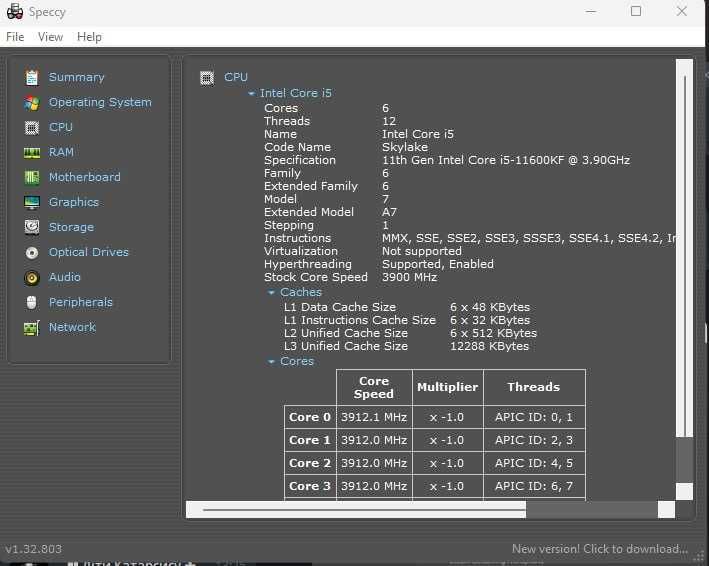Click the Network card icon in sidebar

pos(32,328)
